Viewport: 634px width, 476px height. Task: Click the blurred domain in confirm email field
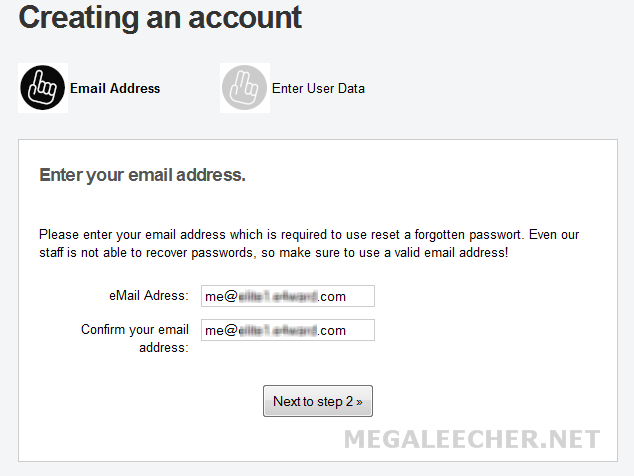point(277,330)
